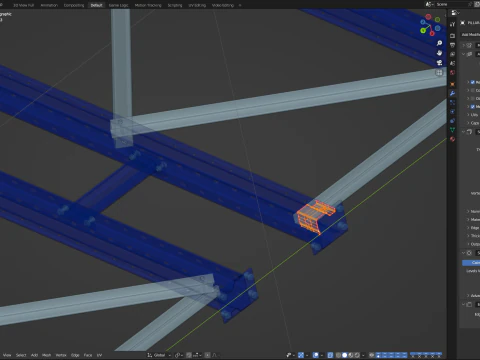Click the viewport pan hand icon
This screenshot has height=360, width=480.
(439, 53)
